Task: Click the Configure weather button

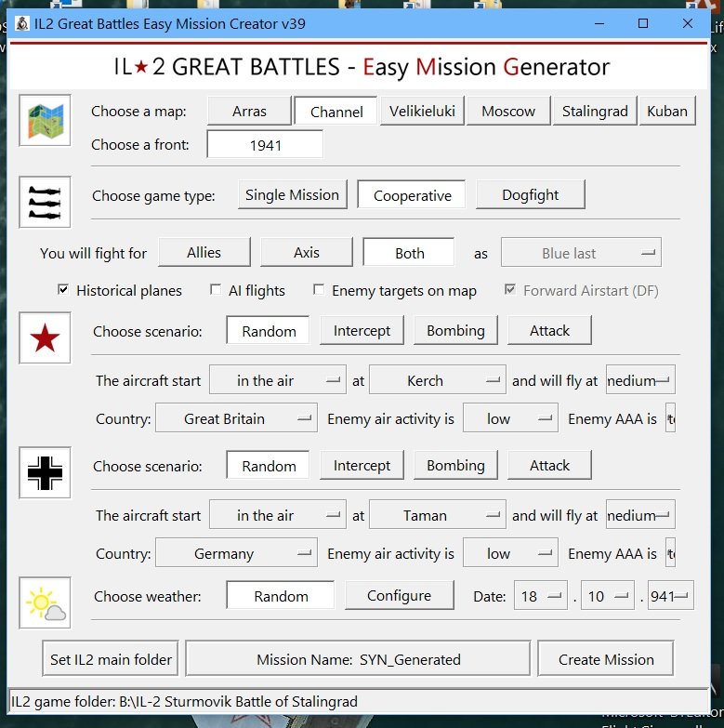Action: pyautogui.click(x=399, y=595)
